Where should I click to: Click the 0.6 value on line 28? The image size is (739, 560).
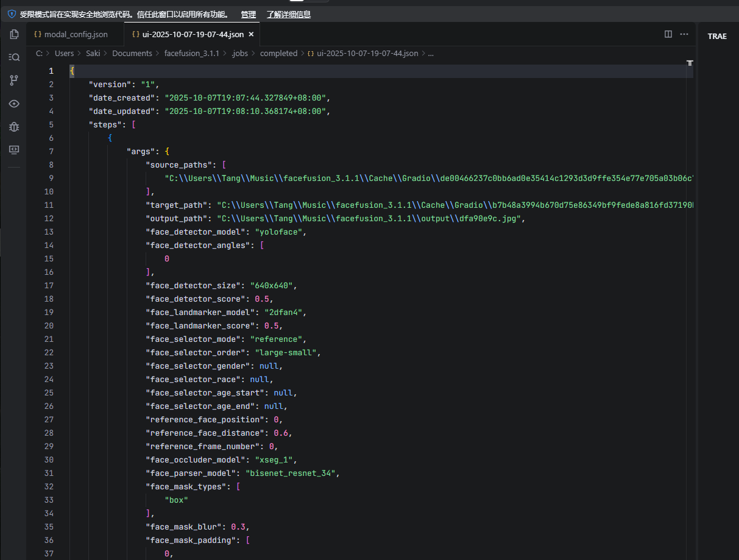(x=280, y=433)
